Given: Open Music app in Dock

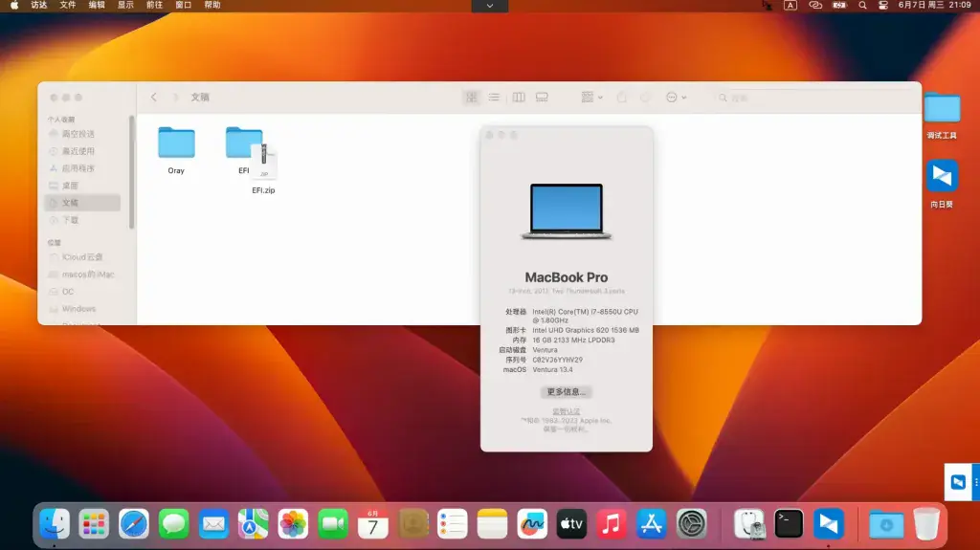Looking at the screenshot, I should coord(612,524).
